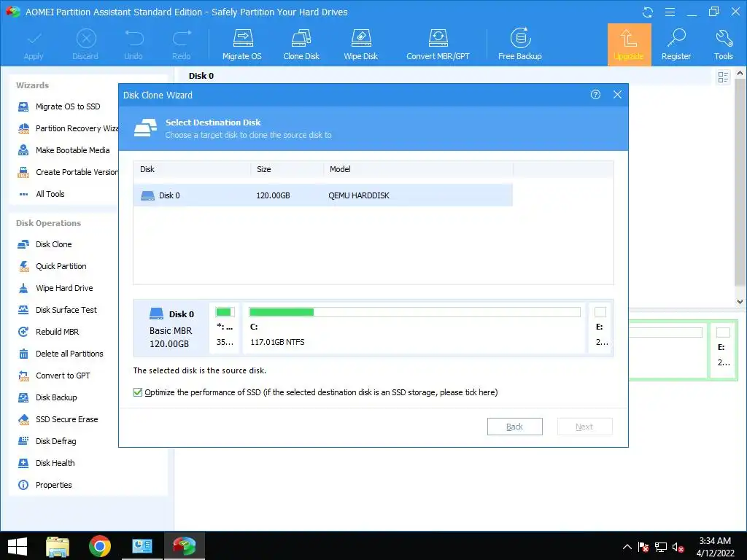Select Create Portable Version
The width and height of the screenshot is (747, 560).
point(68,172)
